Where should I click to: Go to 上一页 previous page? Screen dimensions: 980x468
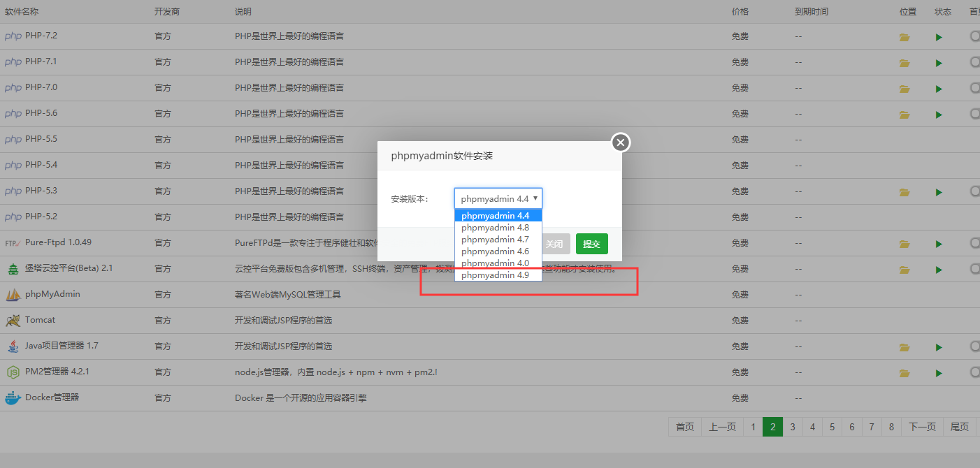pos(722,427)
